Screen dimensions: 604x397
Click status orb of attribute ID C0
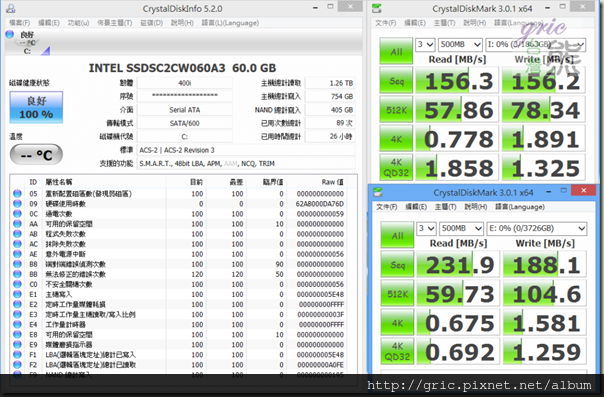[17, 284]
